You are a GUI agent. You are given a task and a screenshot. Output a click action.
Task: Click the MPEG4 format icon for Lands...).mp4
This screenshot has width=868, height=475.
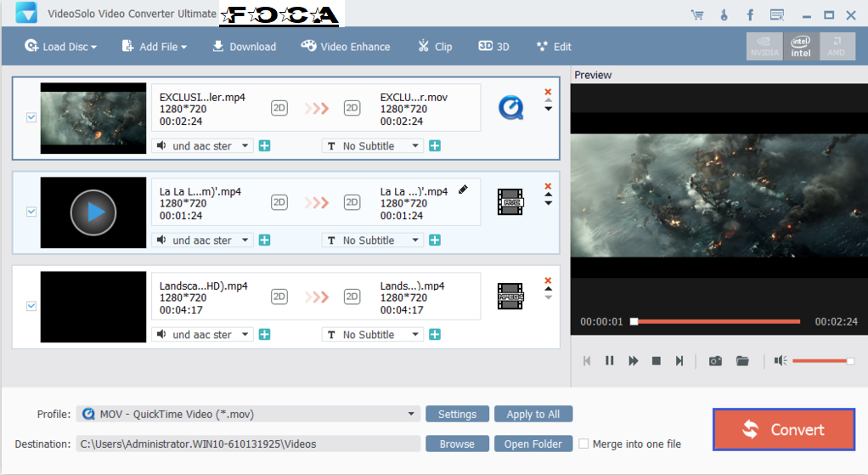pos(510,297)
